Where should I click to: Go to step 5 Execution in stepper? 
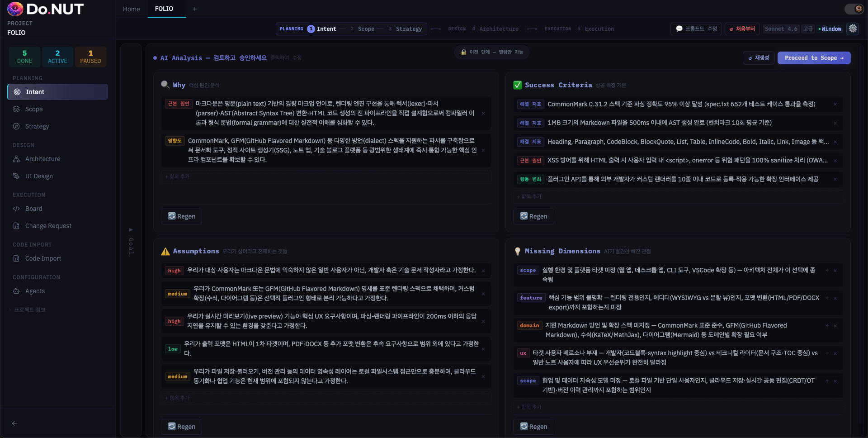(x=595, y=29)
